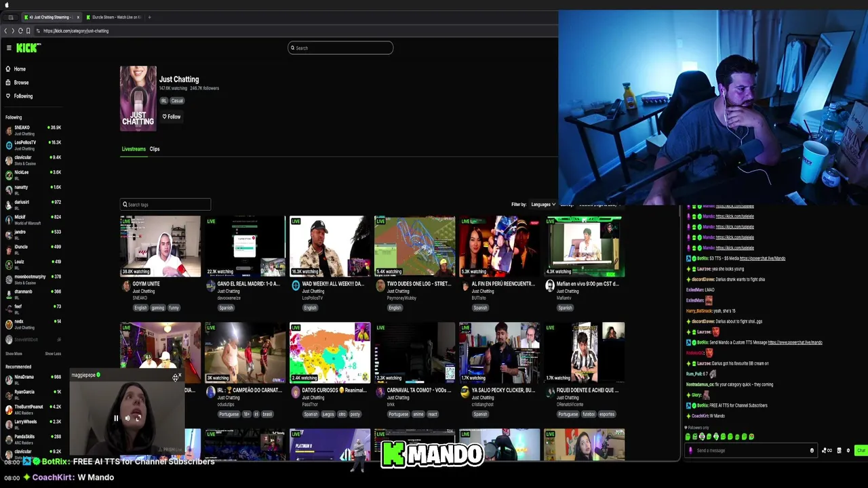
Task: Click the browser back arrow
Action: [x=5, y=30]
